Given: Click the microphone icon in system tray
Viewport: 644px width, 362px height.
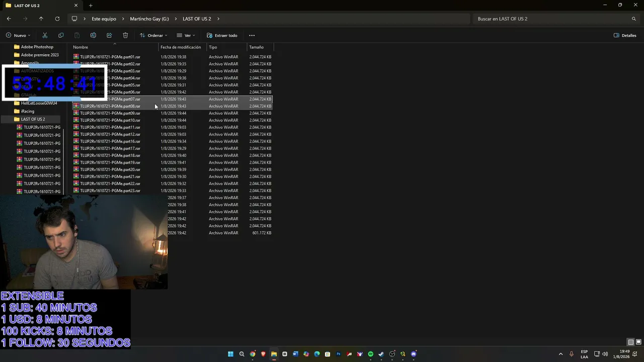Looking at the screenshot, I should (571, 354).
